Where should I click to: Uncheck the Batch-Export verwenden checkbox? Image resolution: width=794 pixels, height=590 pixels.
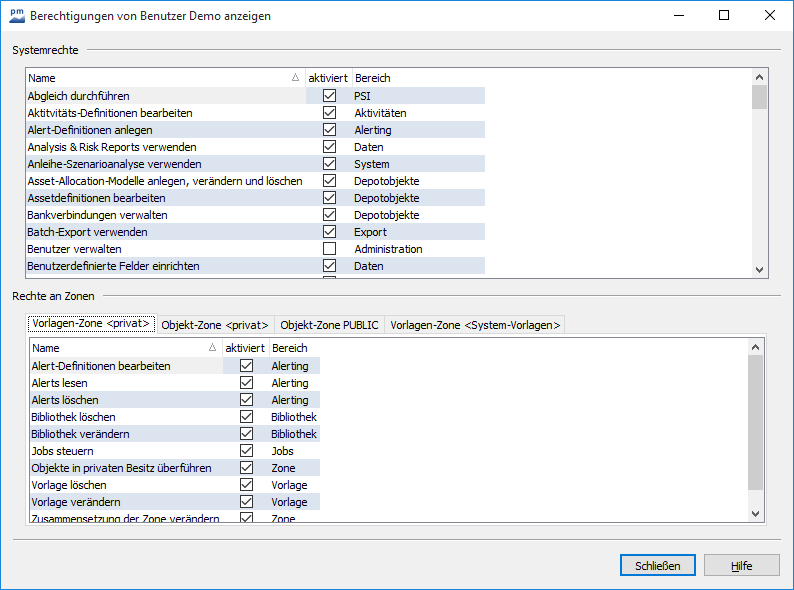coord(329,232)
